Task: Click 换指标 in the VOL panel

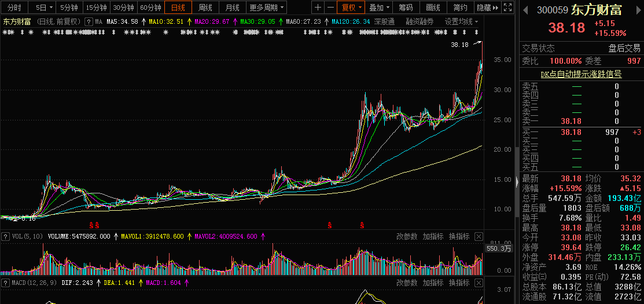Action: tap(459, 236)
